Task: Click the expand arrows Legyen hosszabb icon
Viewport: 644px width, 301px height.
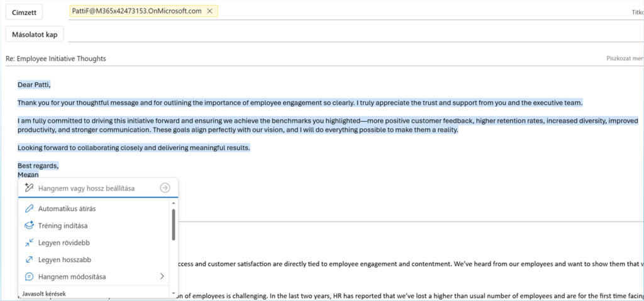Action: point(29,259)
